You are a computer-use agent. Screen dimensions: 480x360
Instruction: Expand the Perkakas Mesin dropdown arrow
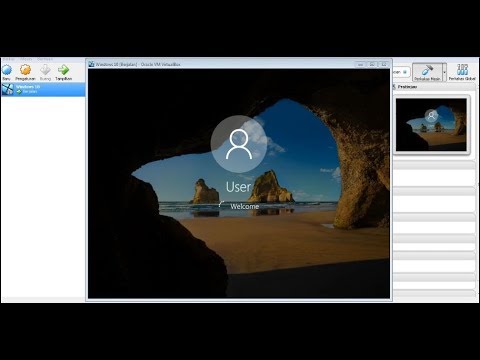click(444, 72)
